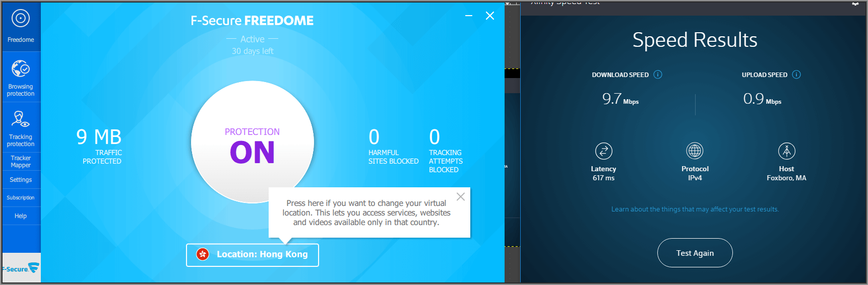
Task: Click the Hong Kong flag icon
Action: [203, 254]
